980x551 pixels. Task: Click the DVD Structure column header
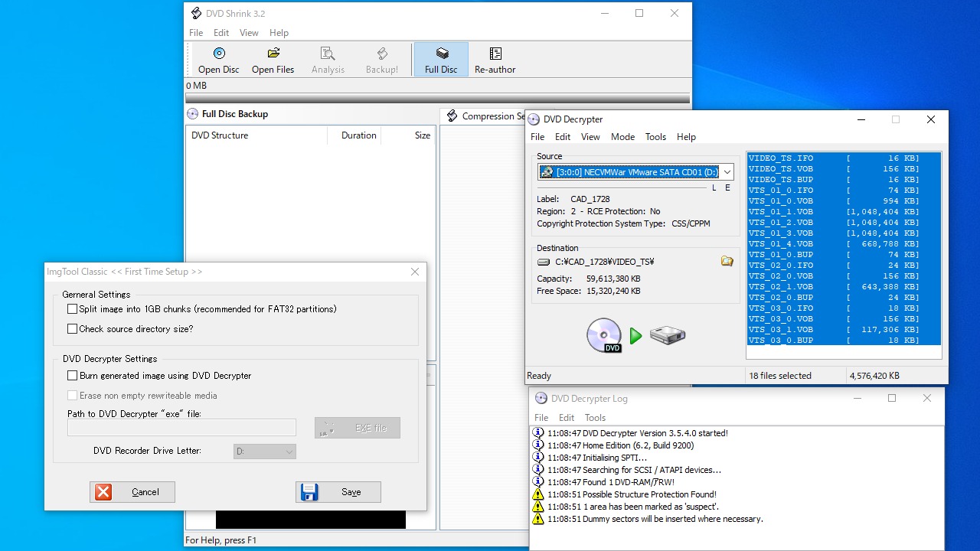256,135
